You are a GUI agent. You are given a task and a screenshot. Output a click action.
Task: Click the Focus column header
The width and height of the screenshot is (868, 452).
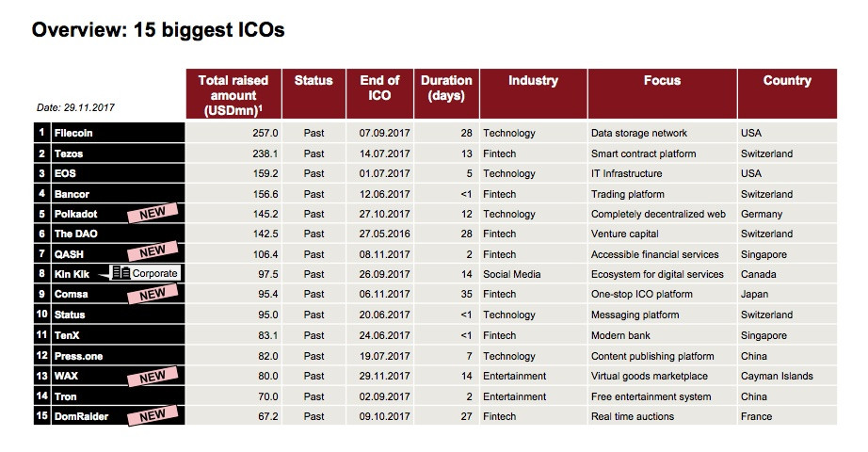point(663,94)
